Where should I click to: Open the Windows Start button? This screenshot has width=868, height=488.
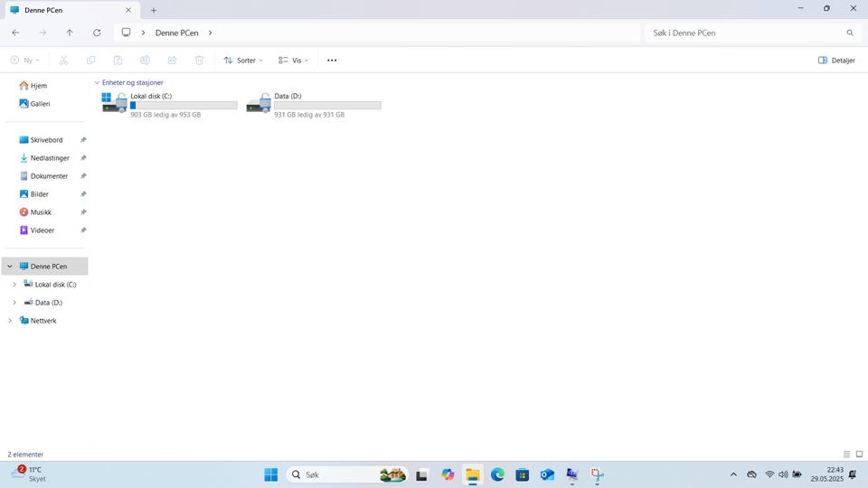[271, 474]
